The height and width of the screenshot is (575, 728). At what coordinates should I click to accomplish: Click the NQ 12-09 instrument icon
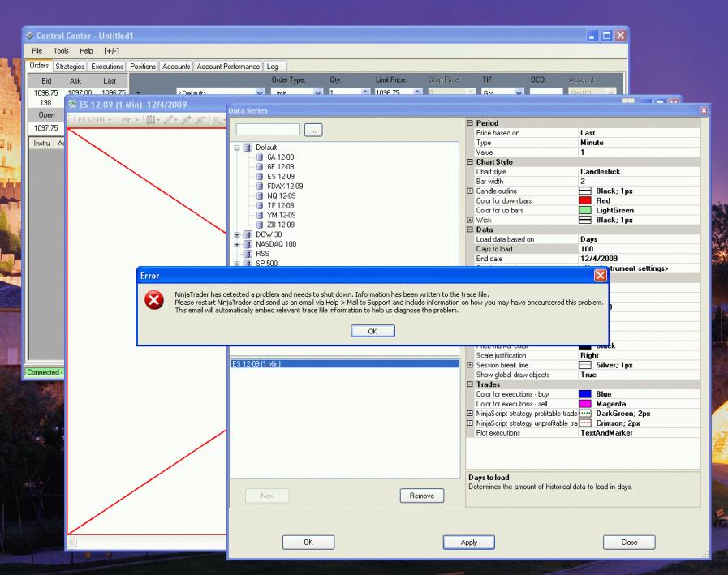coord(260,195)
